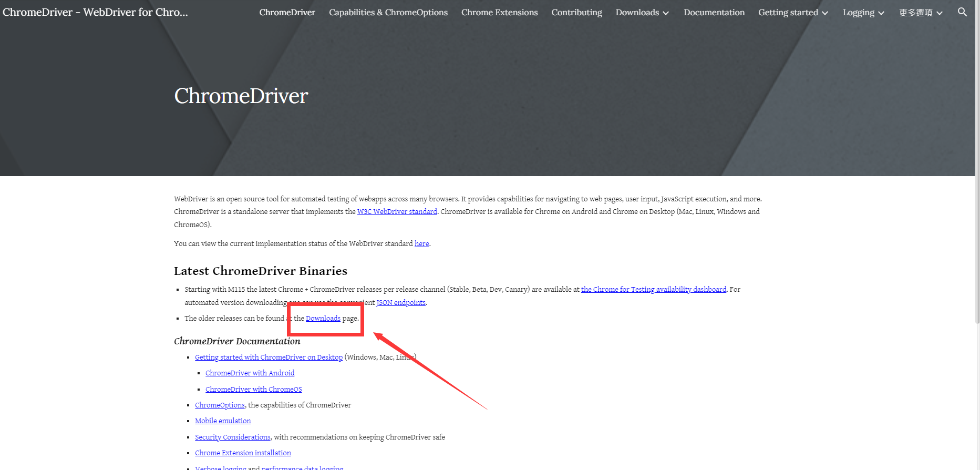Open the Security Considerations link

233,437
